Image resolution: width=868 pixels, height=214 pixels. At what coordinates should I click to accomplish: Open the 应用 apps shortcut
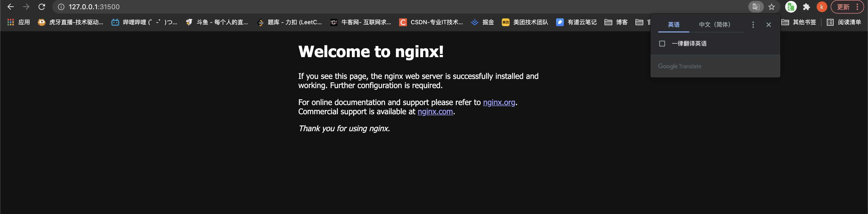tap(19, 22)
